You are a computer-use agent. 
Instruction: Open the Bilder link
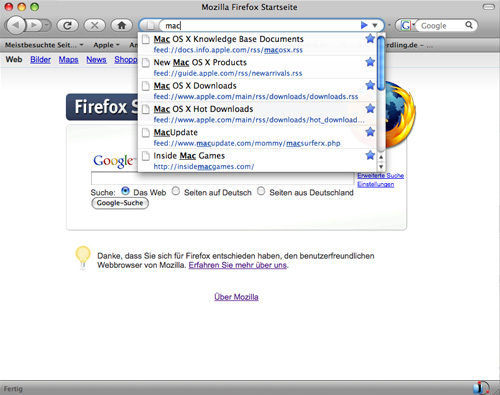click(x=40, y=60)
